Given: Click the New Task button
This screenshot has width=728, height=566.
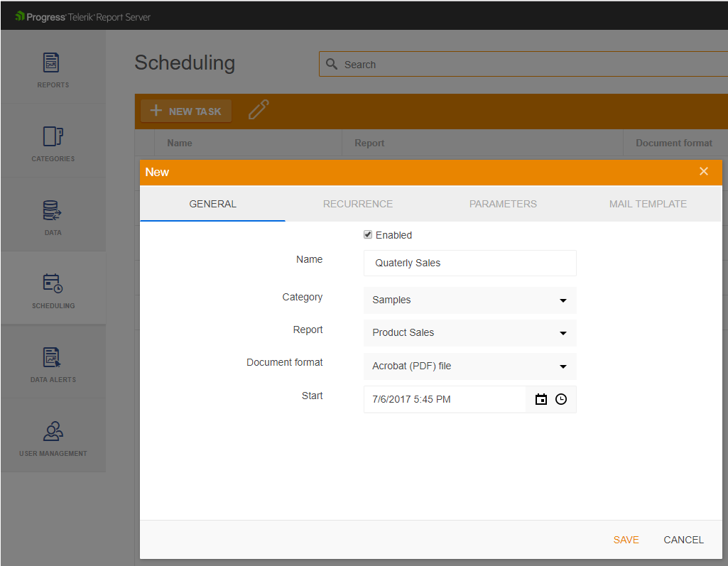Looking at the screenshot, I should [x=186, y=111].
